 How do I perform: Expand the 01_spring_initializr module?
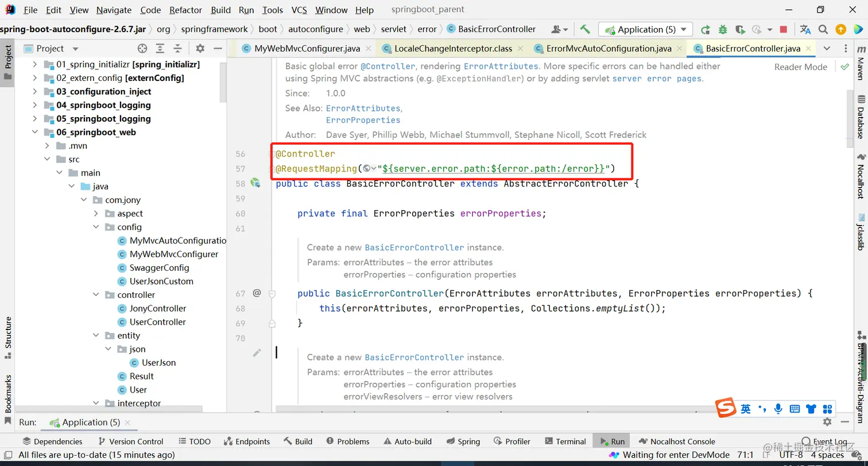coord(34,64)
